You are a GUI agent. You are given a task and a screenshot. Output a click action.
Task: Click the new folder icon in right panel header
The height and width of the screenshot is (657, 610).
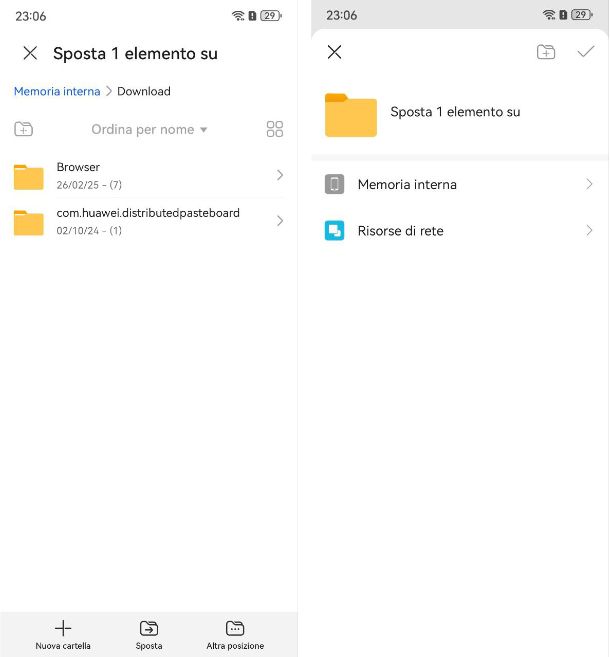[x=546, y=52]
